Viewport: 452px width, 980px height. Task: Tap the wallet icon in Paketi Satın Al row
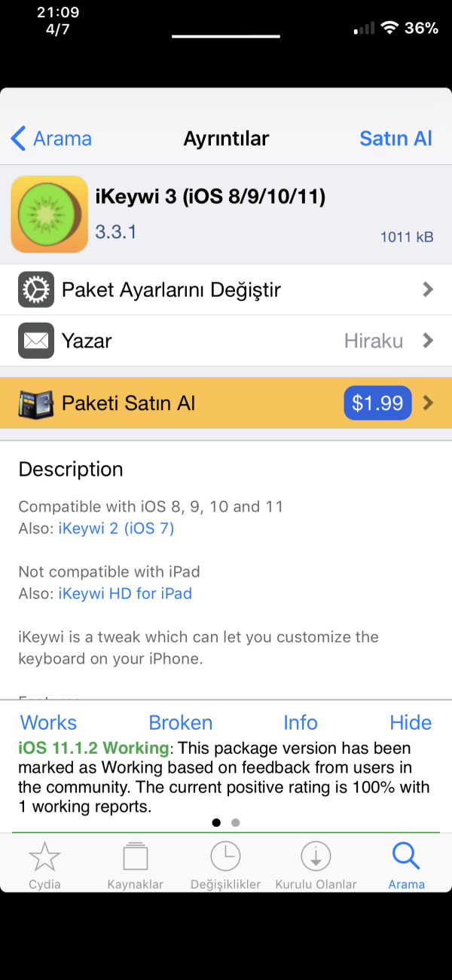tap(36, 403)
